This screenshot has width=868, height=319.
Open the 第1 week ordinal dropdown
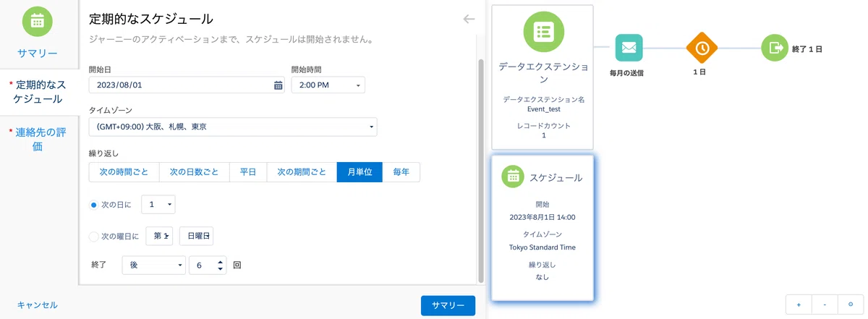[x=159, y=236]
